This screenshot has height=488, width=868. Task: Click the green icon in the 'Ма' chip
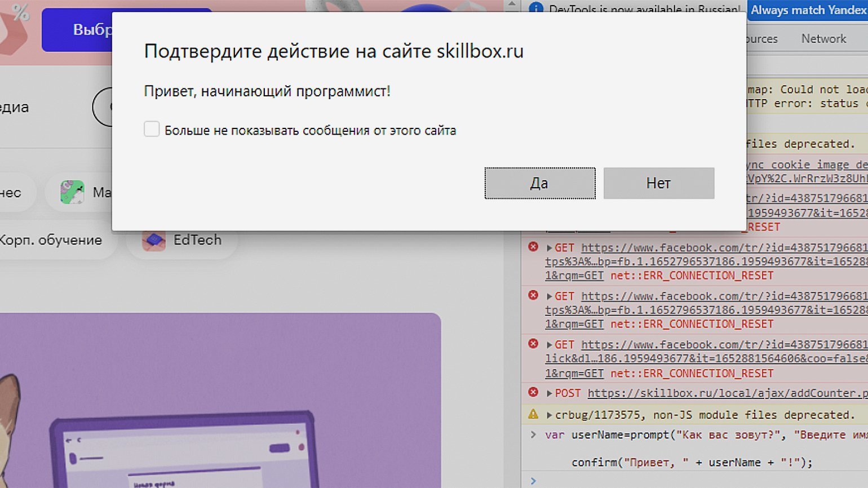(72, 192)
